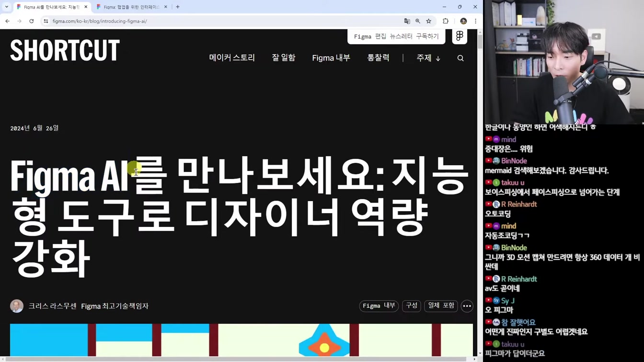Image resolution: width=644 pixels, height=362 pixels.
Task: Click chat username R Reinhardt above 오토코딩
Action: pyautogui.click(x=519, y=204)
